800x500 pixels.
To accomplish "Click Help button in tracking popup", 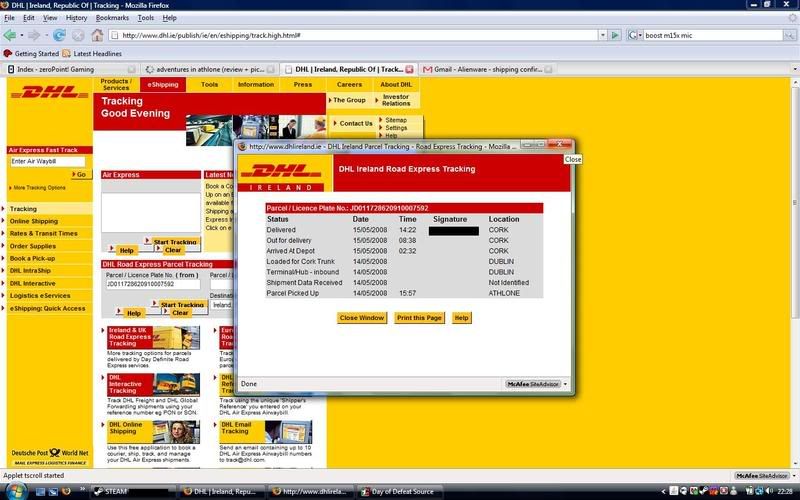I will click(x=461, y=318).
